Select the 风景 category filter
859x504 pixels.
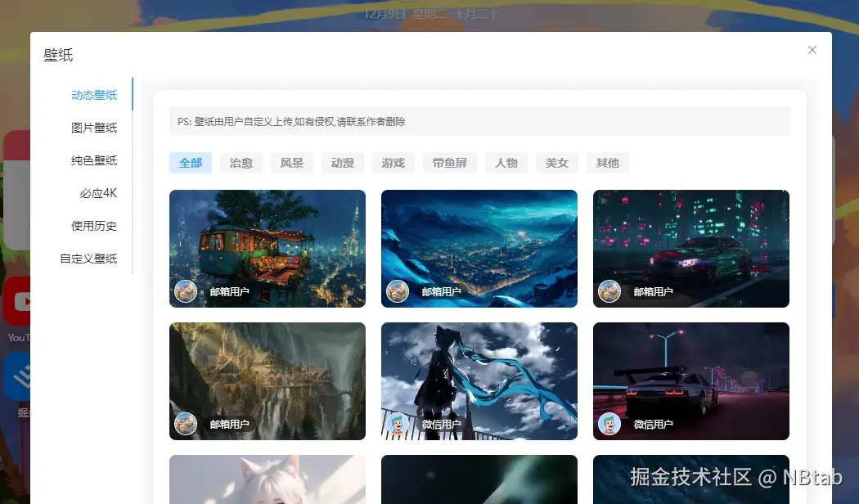pos(291,163)
